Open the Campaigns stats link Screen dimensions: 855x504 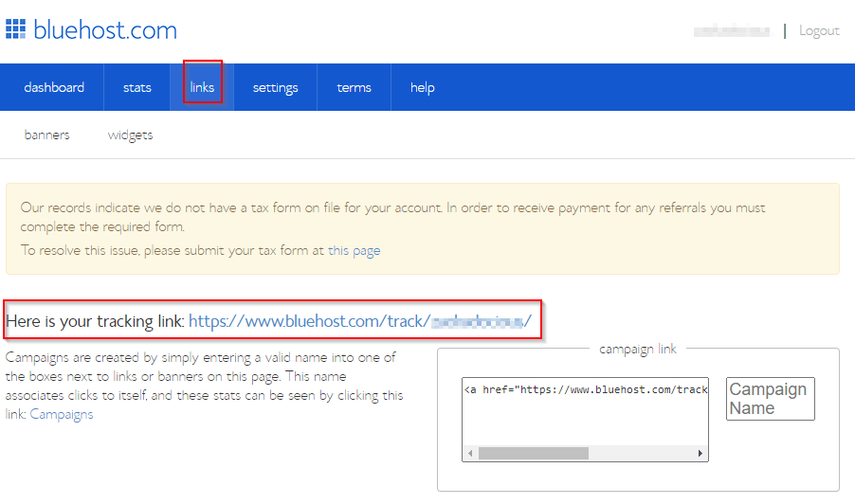click(x=62, y=415)
